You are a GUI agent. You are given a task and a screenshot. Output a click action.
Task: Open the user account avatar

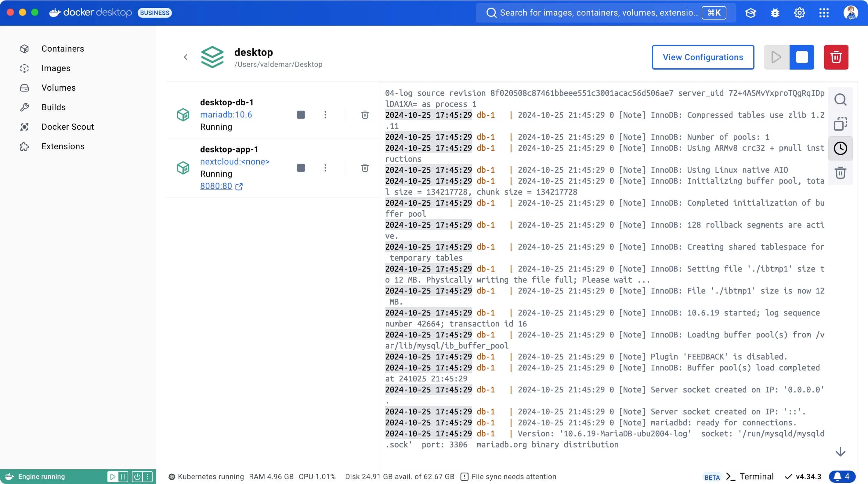[851, 13]
